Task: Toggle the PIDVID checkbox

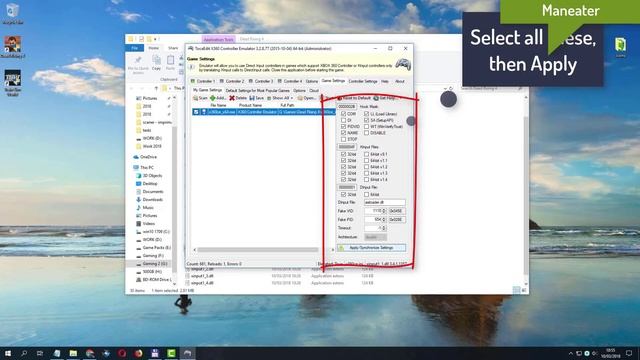Action: tap(343, 127)
